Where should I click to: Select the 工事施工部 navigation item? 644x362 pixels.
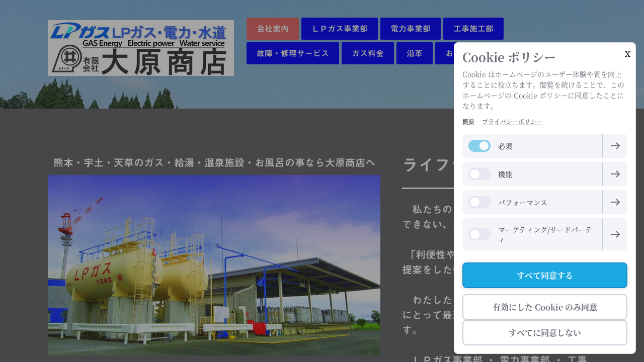(x=473, y=29)
